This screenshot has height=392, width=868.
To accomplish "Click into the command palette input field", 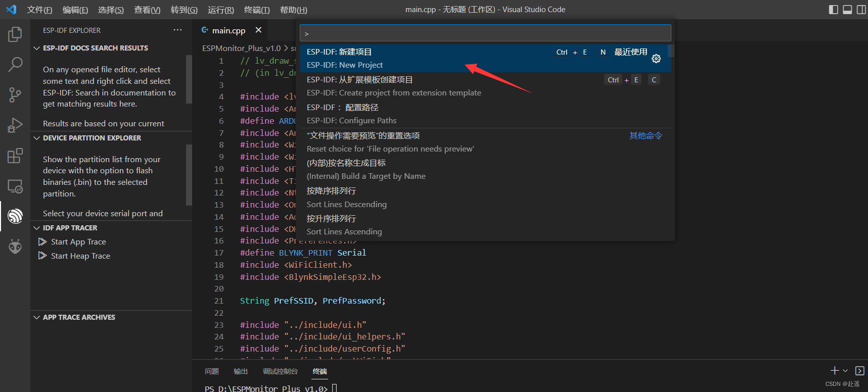I will click(485, 33).
